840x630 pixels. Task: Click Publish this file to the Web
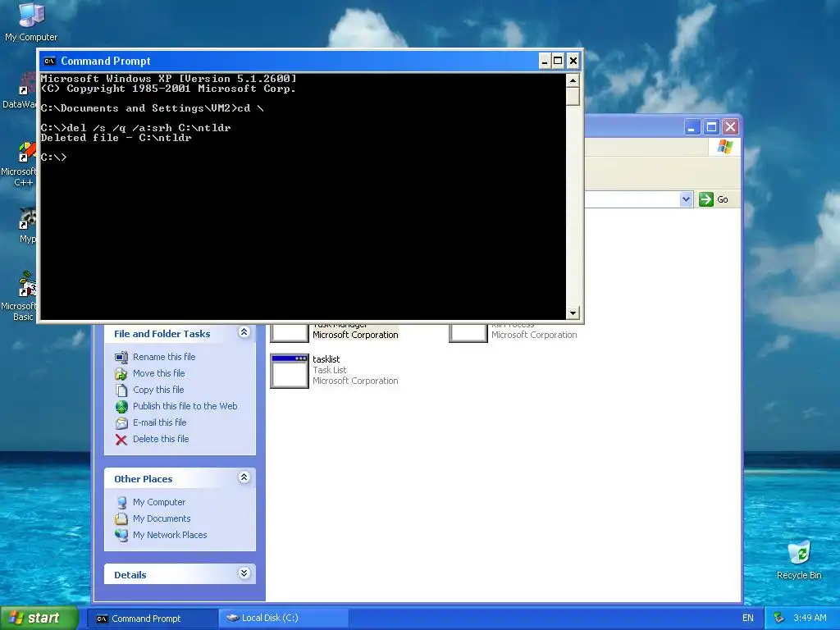(x=185, y=406)
